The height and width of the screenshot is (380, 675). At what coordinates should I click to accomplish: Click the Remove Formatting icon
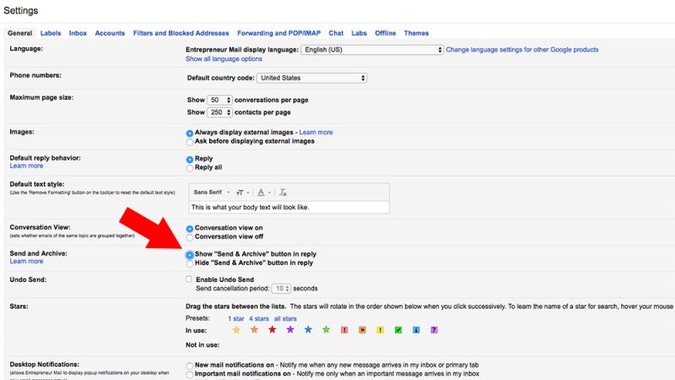click(283, 192)
